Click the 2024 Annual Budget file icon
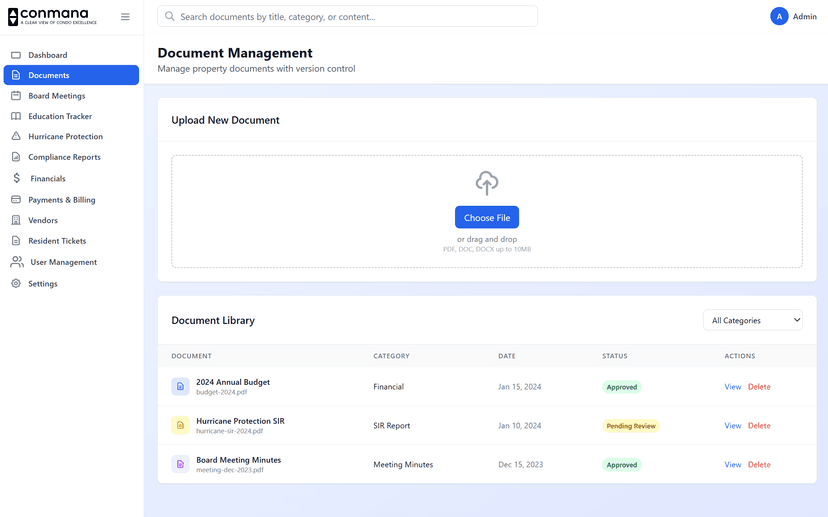828x517 pixels. point(180,386)
